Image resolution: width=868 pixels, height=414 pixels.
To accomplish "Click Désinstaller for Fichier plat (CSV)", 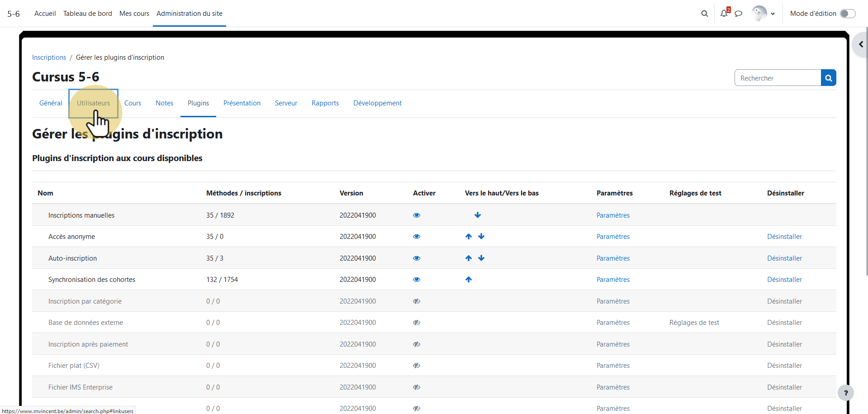I will point(784,366).
